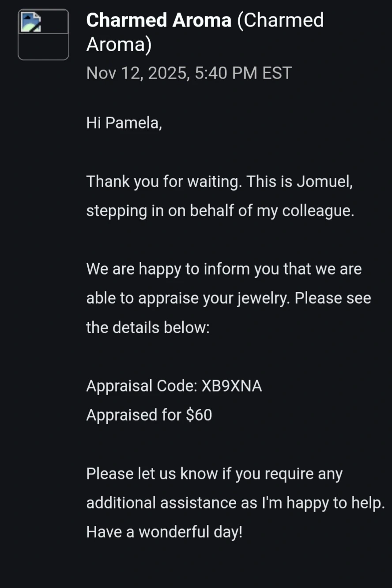Open the bold Charmed Aroma sender name

tap(159, 20)
